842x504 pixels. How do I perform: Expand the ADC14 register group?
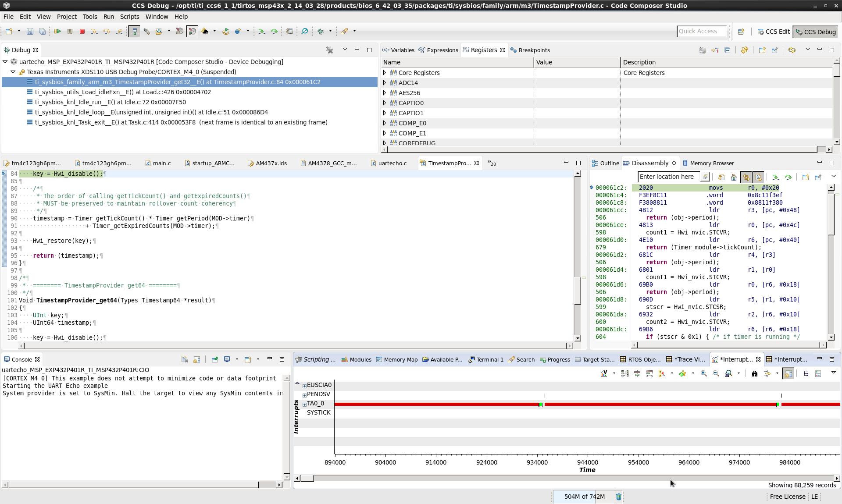coord(385,83)
